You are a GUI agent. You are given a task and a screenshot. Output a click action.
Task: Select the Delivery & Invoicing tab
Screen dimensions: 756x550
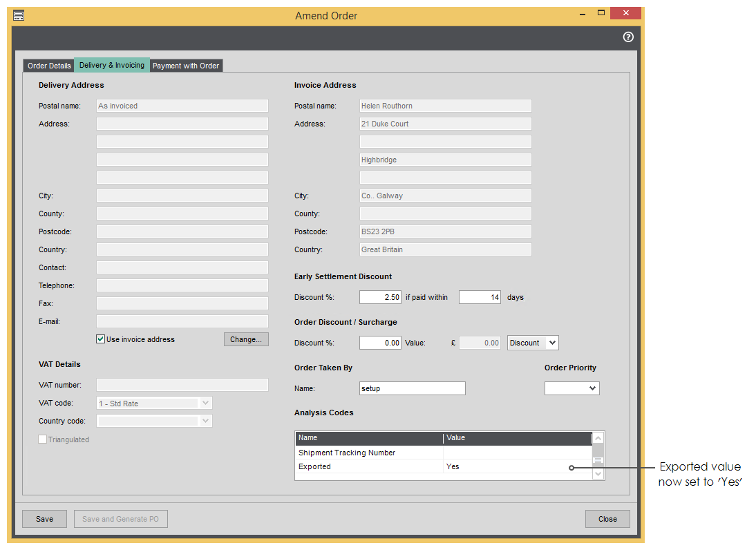pos(112,65)
